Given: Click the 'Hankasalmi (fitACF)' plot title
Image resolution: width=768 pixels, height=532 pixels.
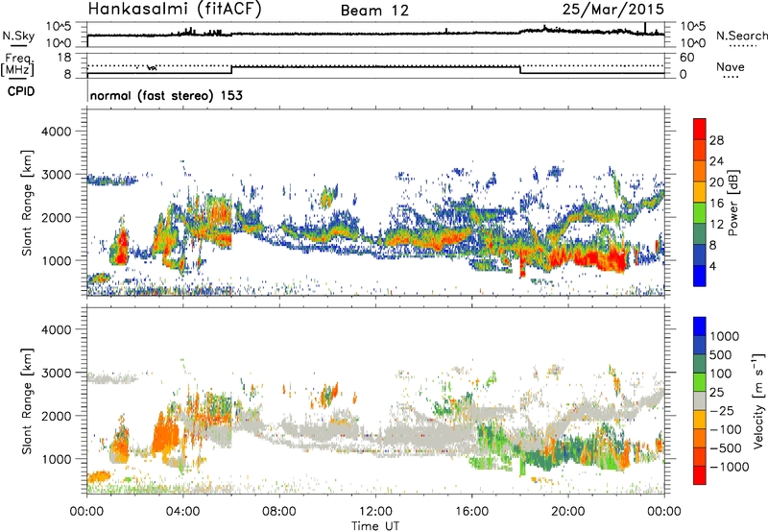Looking at the screenshot, I should pos(175,10).
